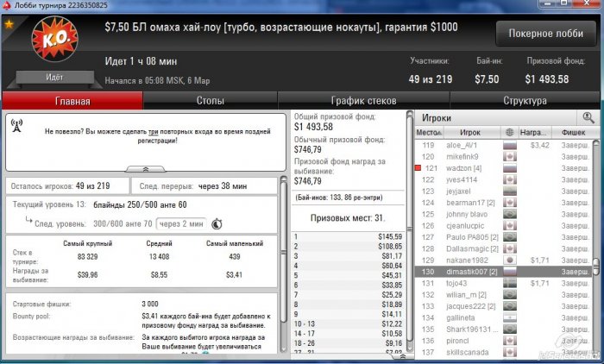
Task: Click the red marker beside wadzon
Action: (x=418, y=168)
